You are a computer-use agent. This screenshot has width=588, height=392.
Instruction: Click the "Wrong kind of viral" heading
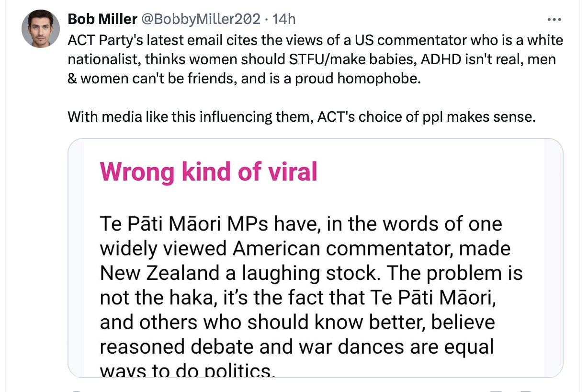208,171
